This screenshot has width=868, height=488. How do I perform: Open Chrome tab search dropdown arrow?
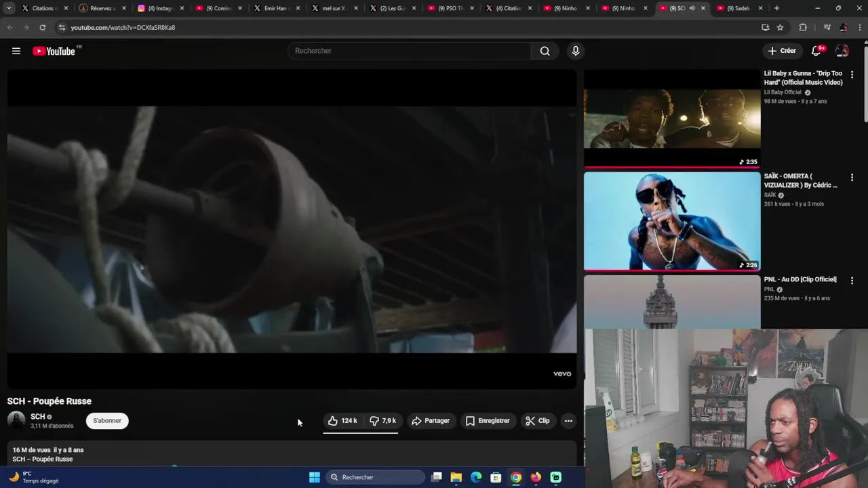(9, 8)
